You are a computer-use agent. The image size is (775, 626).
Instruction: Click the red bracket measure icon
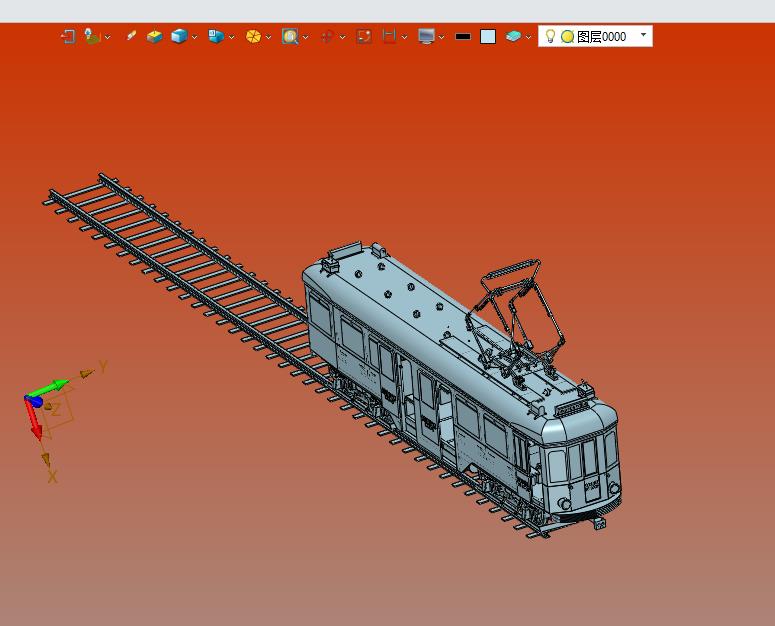coord(389,36)
